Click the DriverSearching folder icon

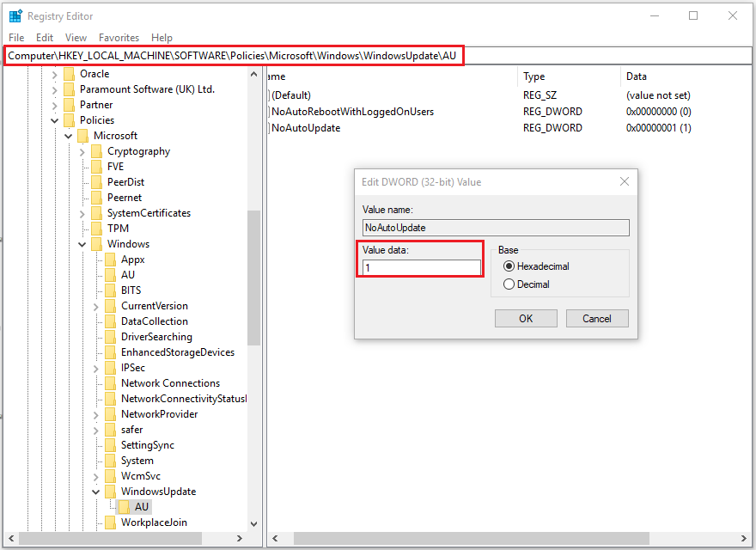click(x=111, y=337)
